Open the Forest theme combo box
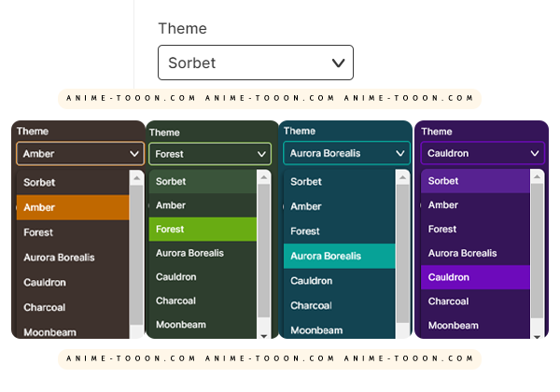Screen dimensions: 560x392 pos(210,154)
